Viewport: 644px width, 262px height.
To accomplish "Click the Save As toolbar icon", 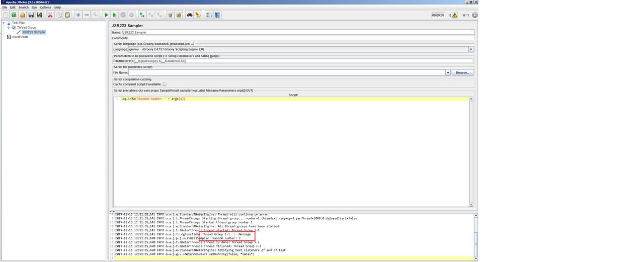I will coord(39,15).
